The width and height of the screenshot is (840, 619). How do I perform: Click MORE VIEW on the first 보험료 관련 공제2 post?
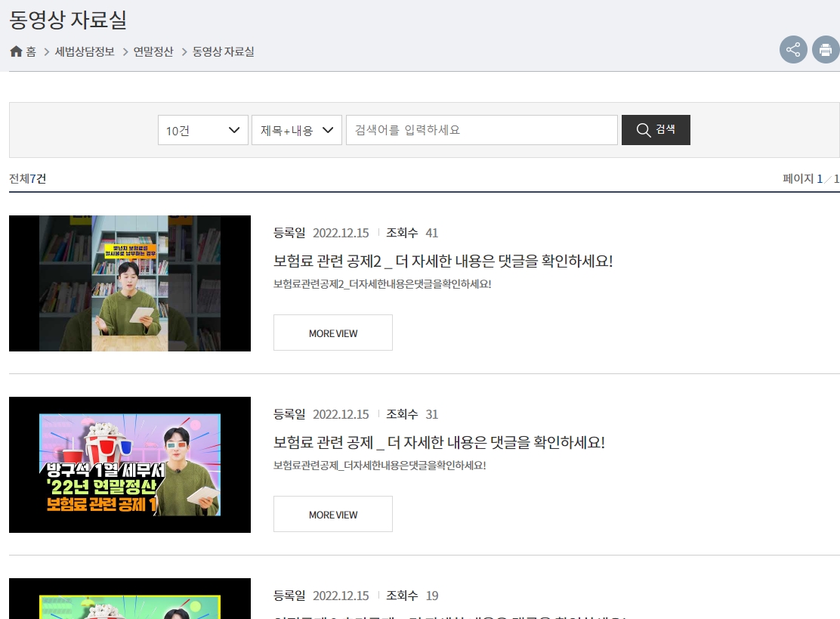[x=332, y=333]
